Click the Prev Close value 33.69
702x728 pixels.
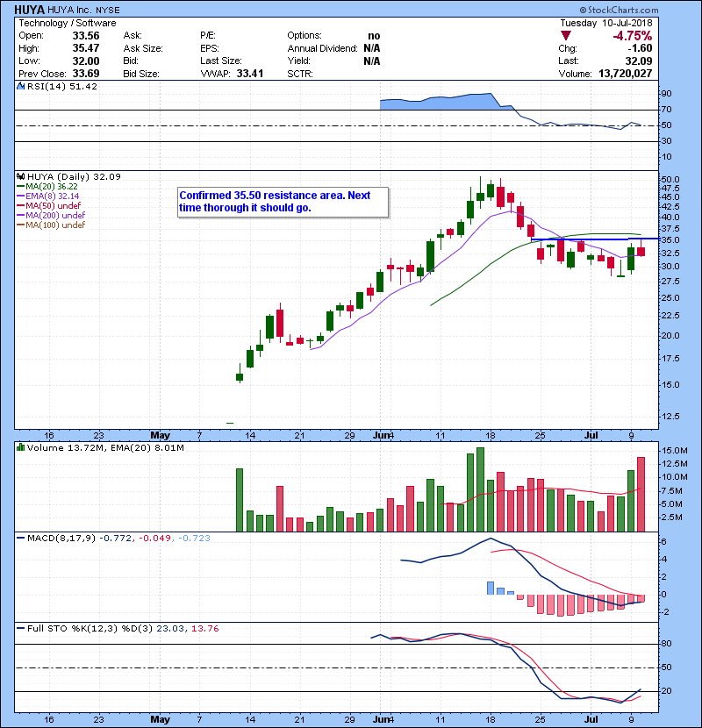86,74
